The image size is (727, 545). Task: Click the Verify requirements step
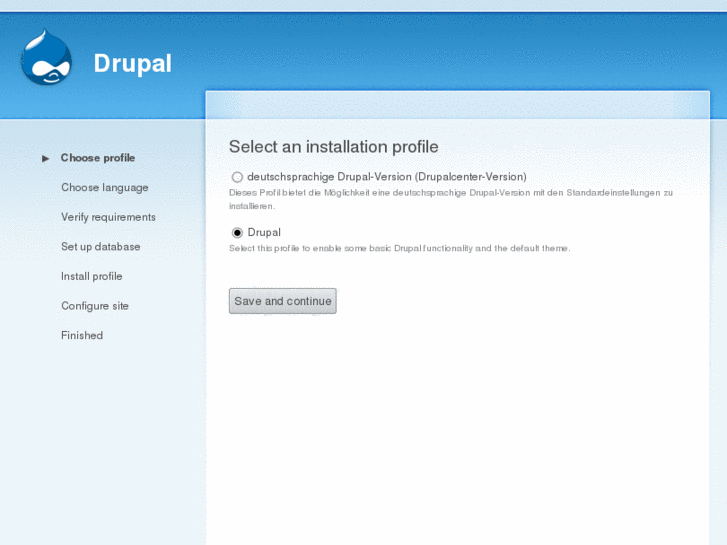point(108,217)
